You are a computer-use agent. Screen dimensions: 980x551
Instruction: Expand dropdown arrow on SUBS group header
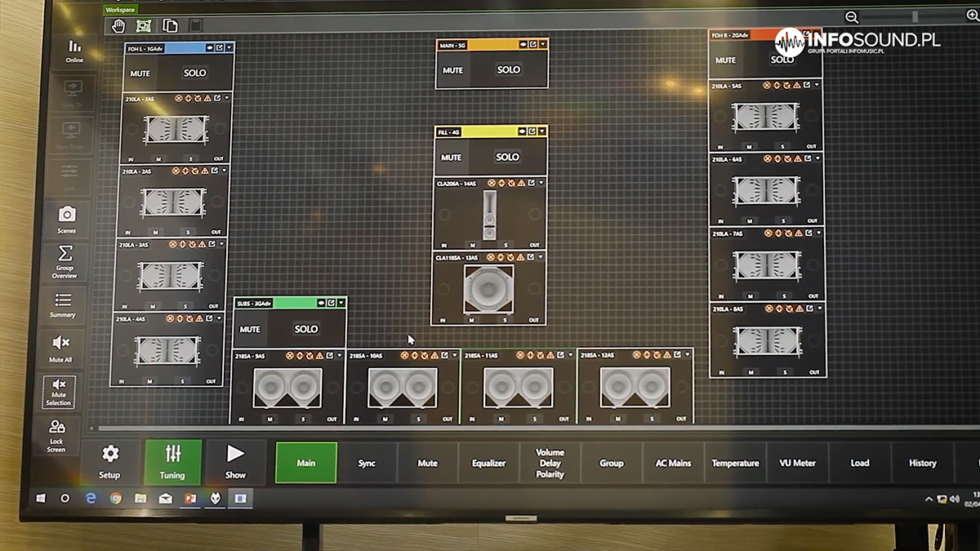coord(341,303)
